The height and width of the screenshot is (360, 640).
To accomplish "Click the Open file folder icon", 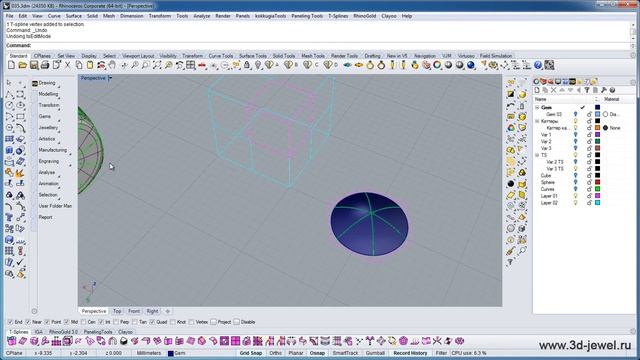I will pyautogui.click(x=22, y=65).
